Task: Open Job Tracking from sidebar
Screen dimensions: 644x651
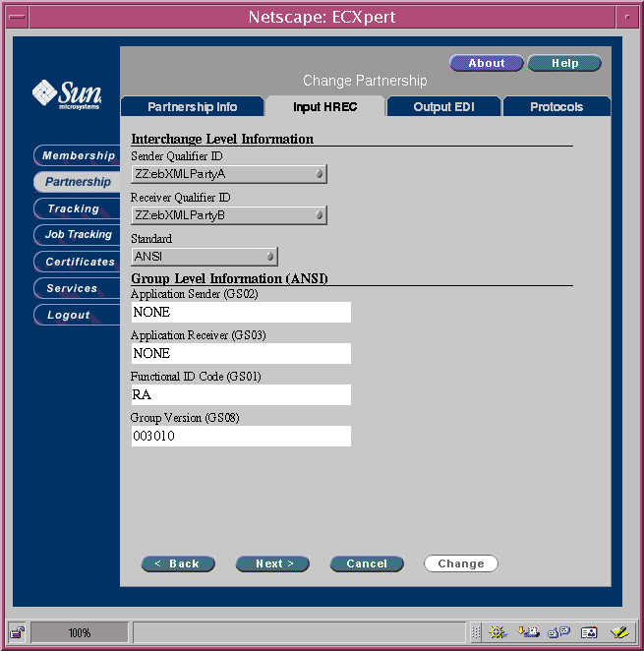Action: pyautogui.click(x=78, y=235)
